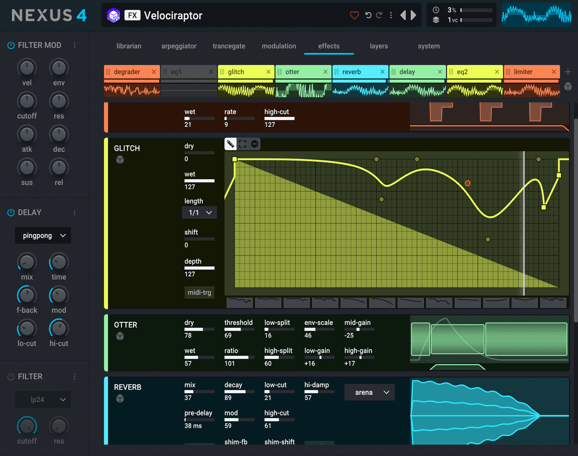Screen dimensions: 578x456
Task: Click the Velociraptor preset name
Action: 173,15
